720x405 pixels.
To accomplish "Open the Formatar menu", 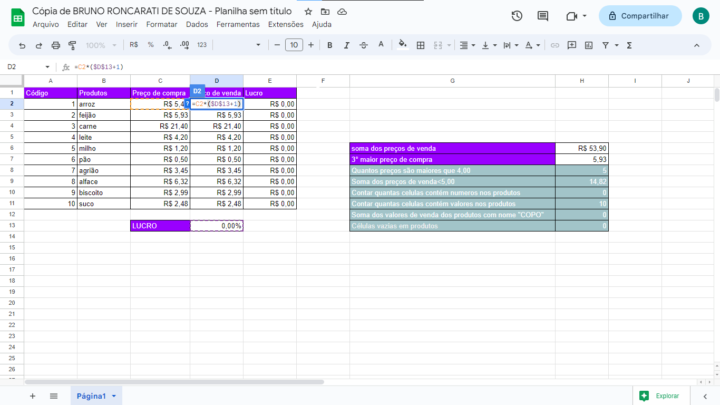I will pyautogui.click(x=162, y=24).
